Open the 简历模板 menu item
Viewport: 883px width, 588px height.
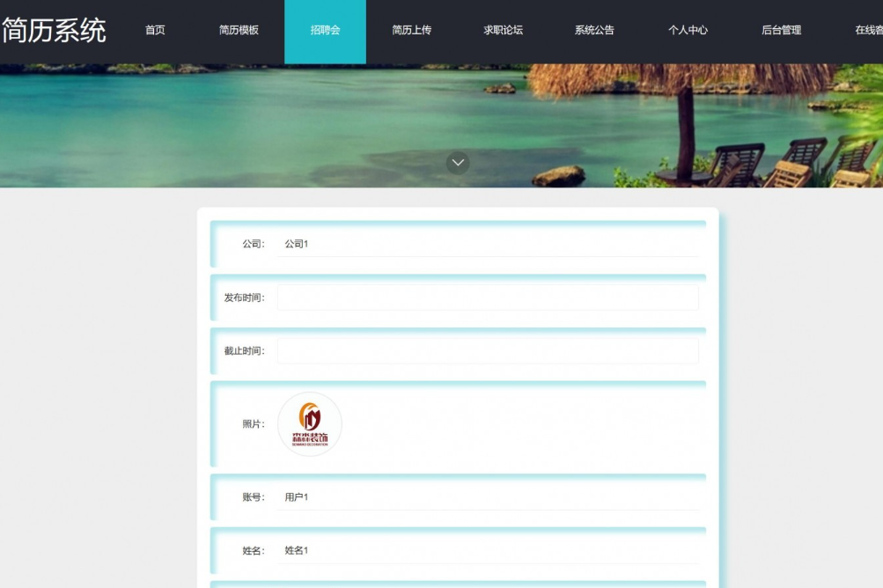pyautogui.click(x=239, y=30)
